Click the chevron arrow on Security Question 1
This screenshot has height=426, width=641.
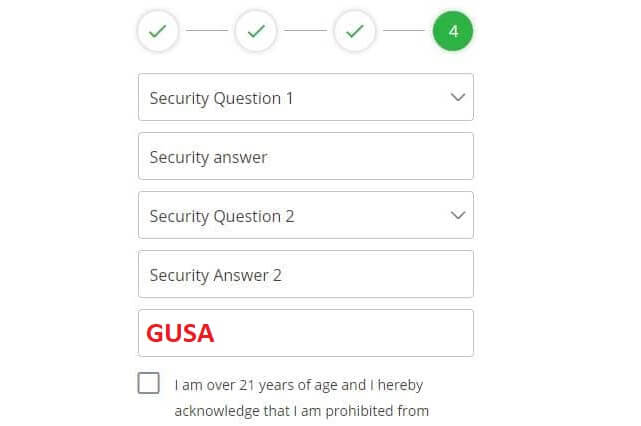click(x=458, y=98)
